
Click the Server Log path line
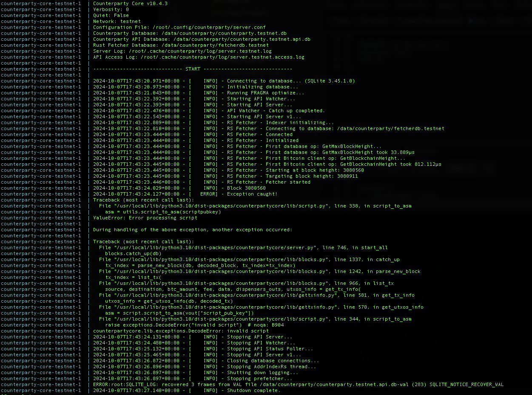(x=182, y=51)
